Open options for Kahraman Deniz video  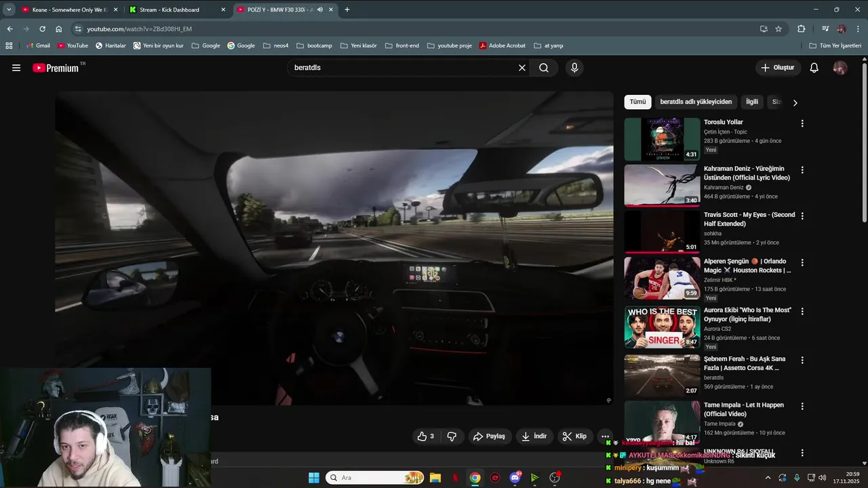click(x=802, y=170)
